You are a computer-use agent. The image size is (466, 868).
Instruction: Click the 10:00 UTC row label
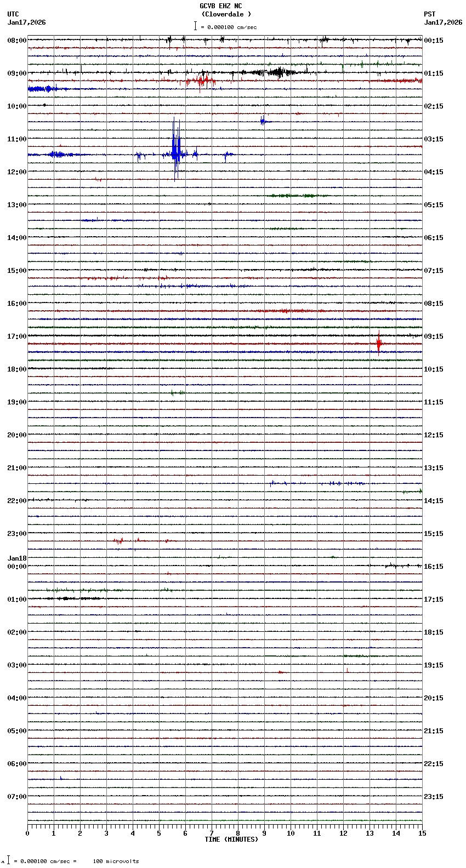pos(17,106)
